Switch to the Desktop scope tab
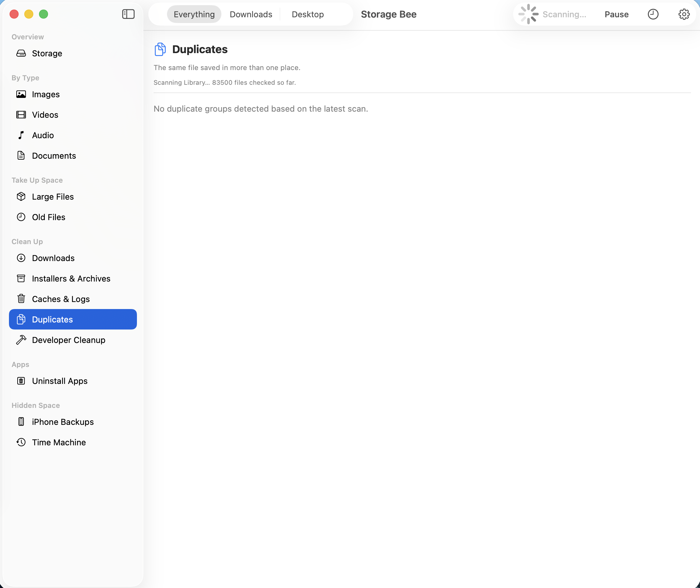 (x=308, y=14)
